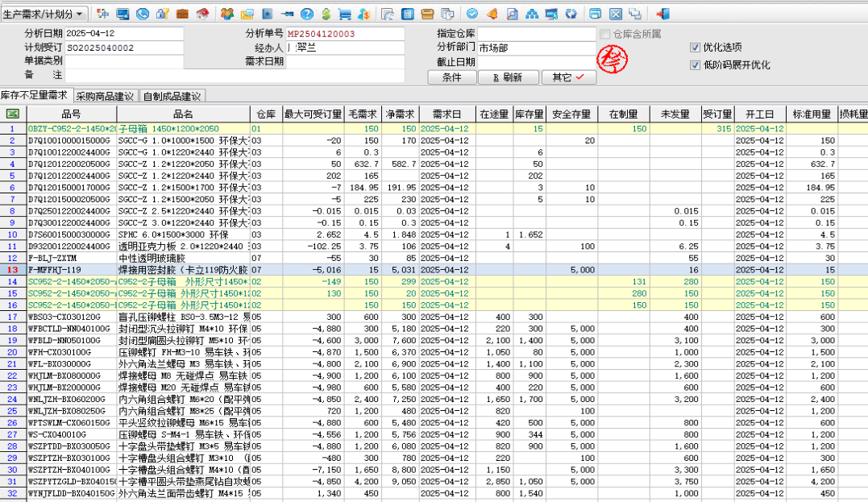Click the green dollar sign icon
This screenshot has height=502, width=868.
326,14
